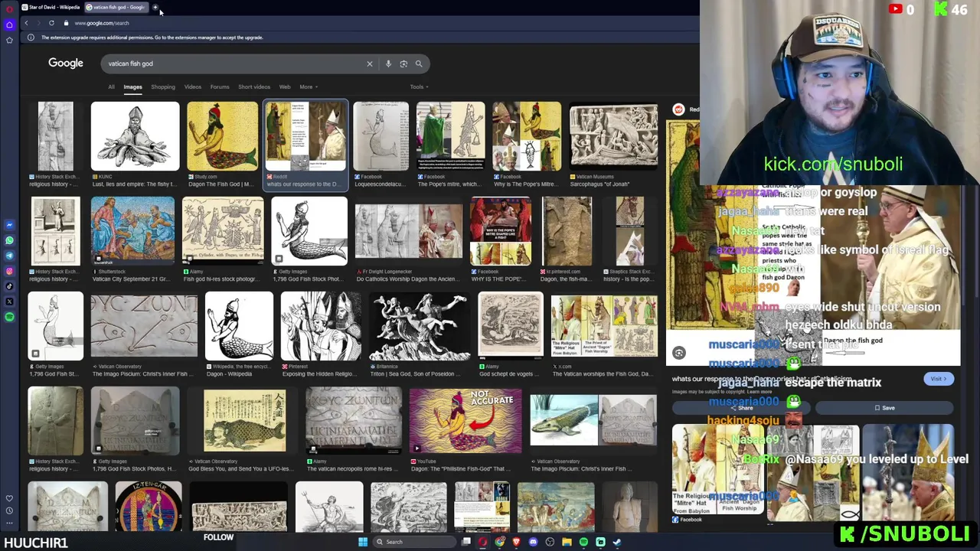The height and width of the screenshot is (551, 980).
Task: Expand the More search filters dropdown
Action: click(x=309, y=86)
